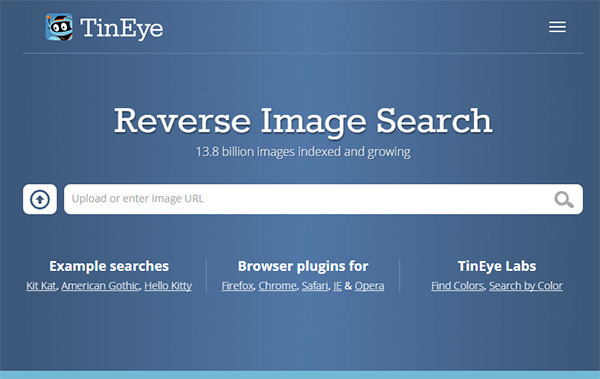The height and width of the screenshot is (379, 600).
Task: Get the Chrome browser plugin
Action: [x=277, y=286]
